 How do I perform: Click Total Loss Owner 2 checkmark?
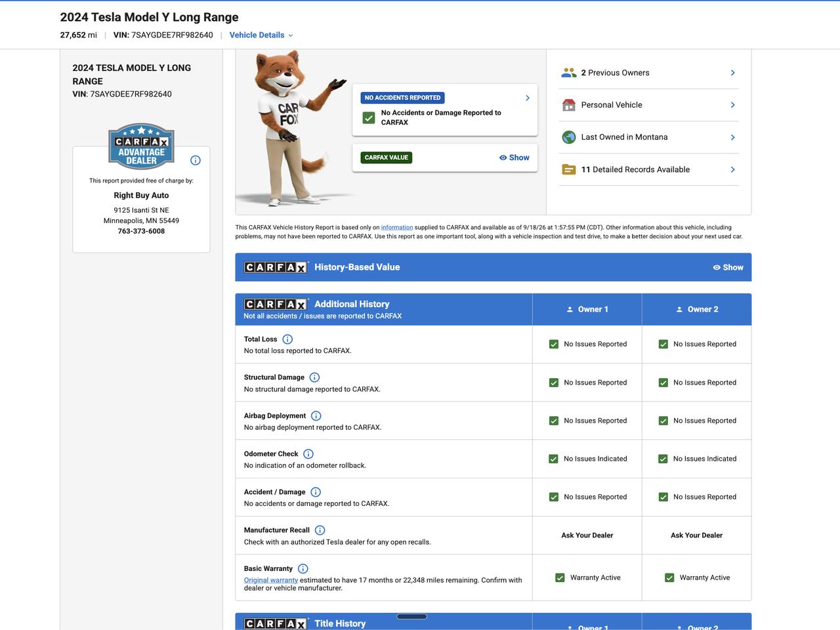pyautogui.click(x=663, y=345)
